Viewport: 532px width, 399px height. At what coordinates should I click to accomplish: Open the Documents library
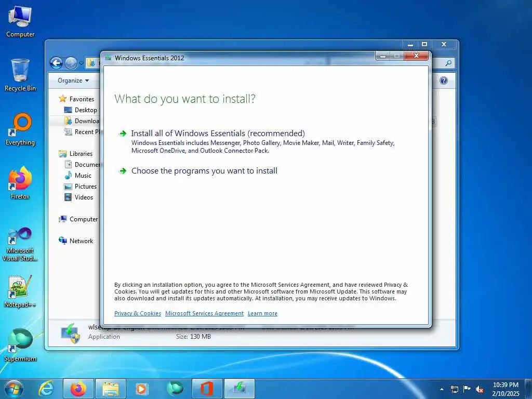coord(82,165)
